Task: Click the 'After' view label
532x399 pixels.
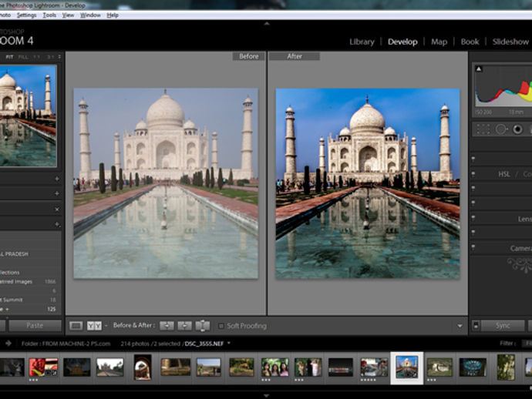Action: point(295,56)
